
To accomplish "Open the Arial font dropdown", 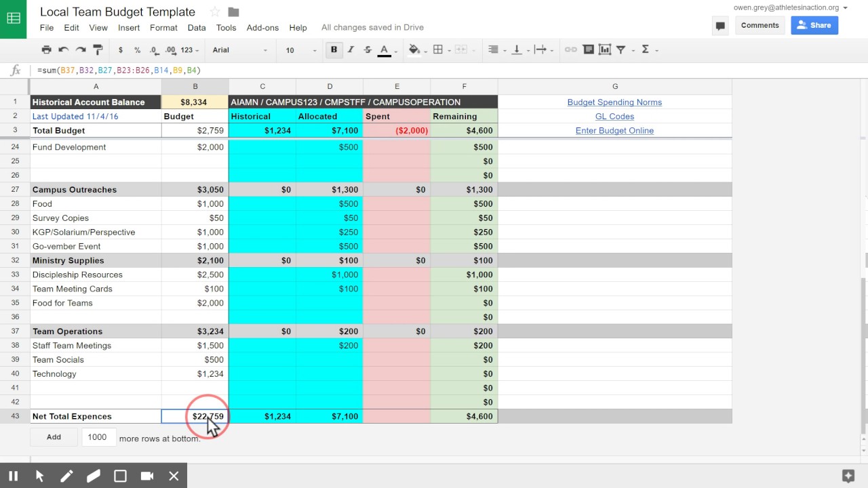I will coord(239,50).
